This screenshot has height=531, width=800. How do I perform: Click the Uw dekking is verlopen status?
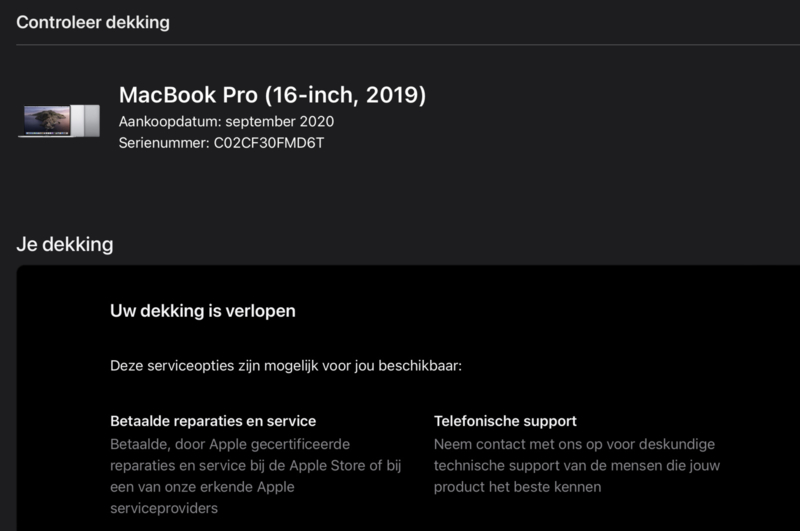tap(203, 311)
